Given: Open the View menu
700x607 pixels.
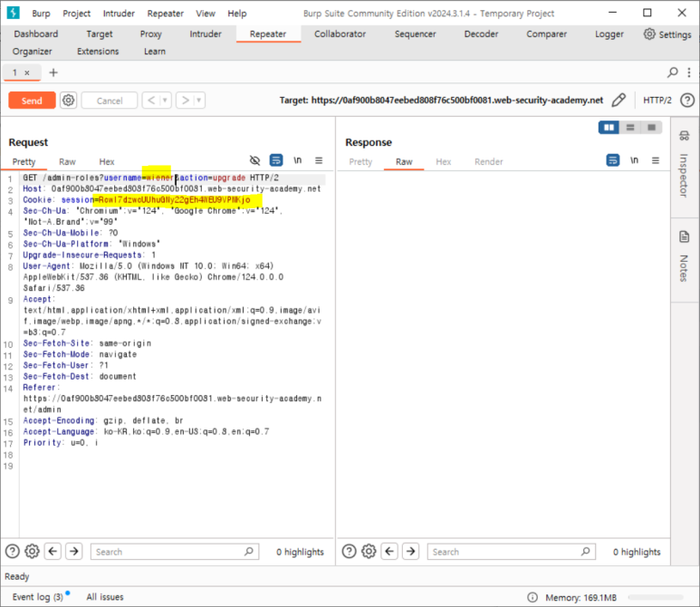Looking at the screenshot, I should (206, 14).
